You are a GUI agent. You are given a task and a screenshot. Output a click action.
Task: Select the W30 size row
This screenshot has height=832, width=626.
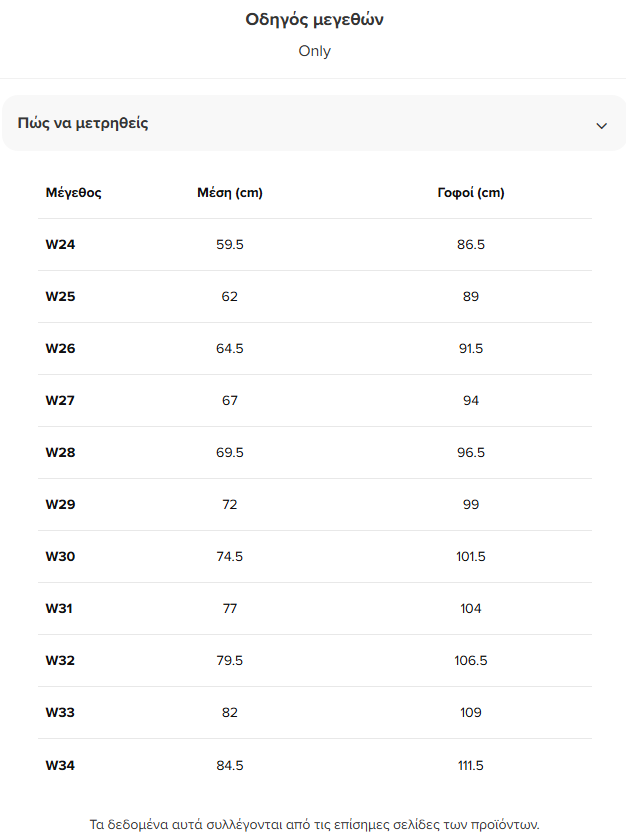tap(315, 557)
